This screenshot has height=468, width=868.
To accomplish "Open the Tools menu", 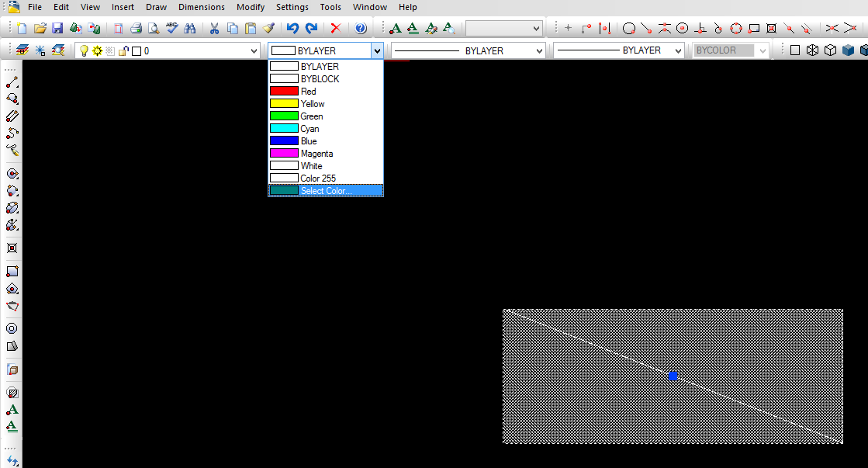I will pyautogui.click(x=330, y=7).
